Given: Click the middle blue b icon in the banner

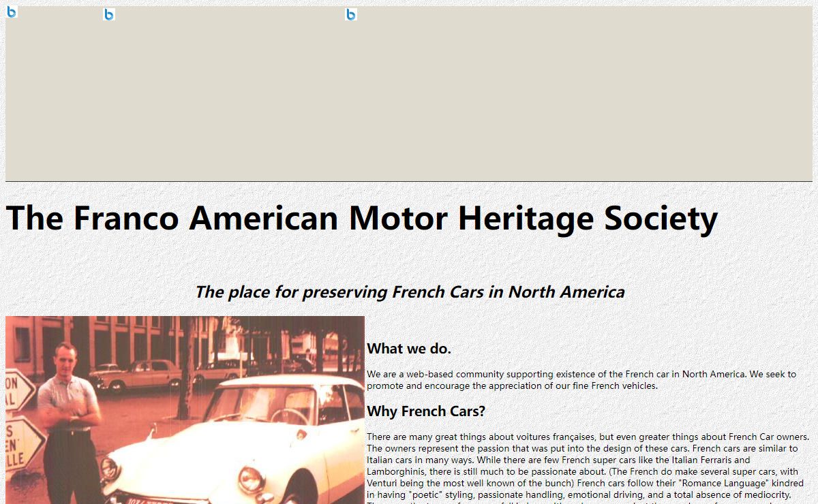Looking at the screenshot, I should coord(109,14).
